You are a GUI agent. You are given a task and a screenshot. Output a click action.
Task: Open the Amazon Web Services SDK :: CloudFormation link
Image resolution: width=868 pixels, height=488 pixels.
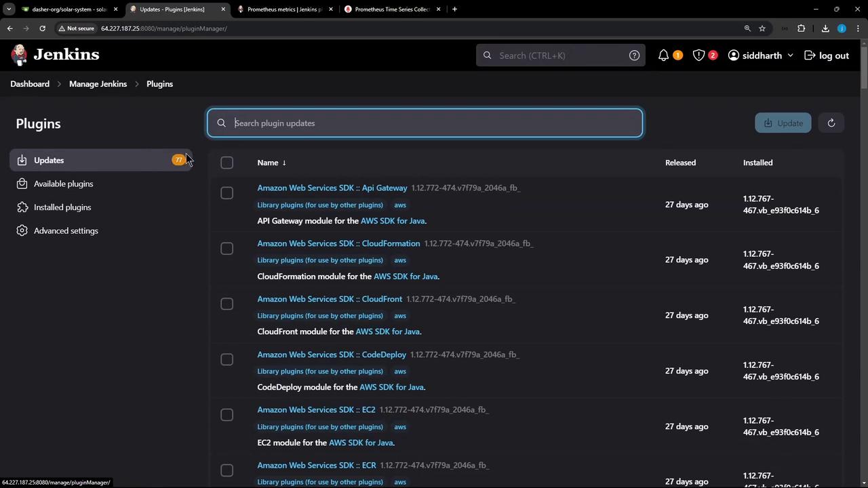[x=338, y=243]
